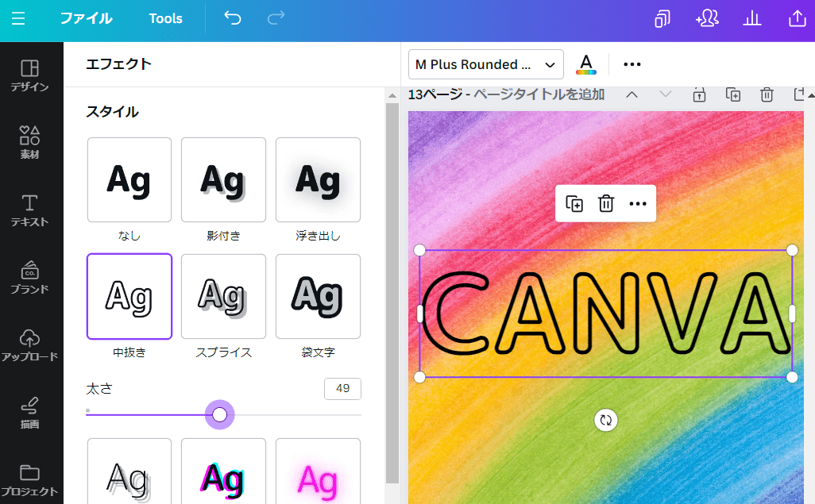This screenshot has height=504, width=815.
Task: Open the Tools menu
Action: [165, 18]
